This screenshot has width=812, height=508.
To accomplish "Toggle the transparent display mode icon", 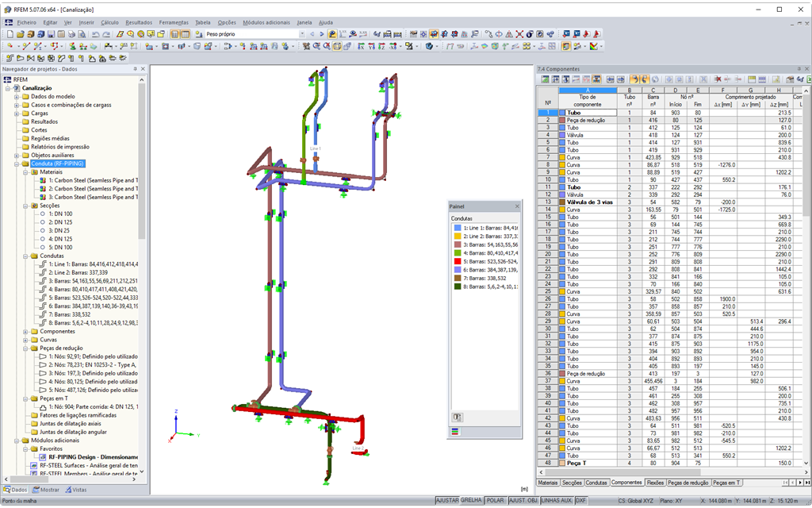I will tap(336, 46).
